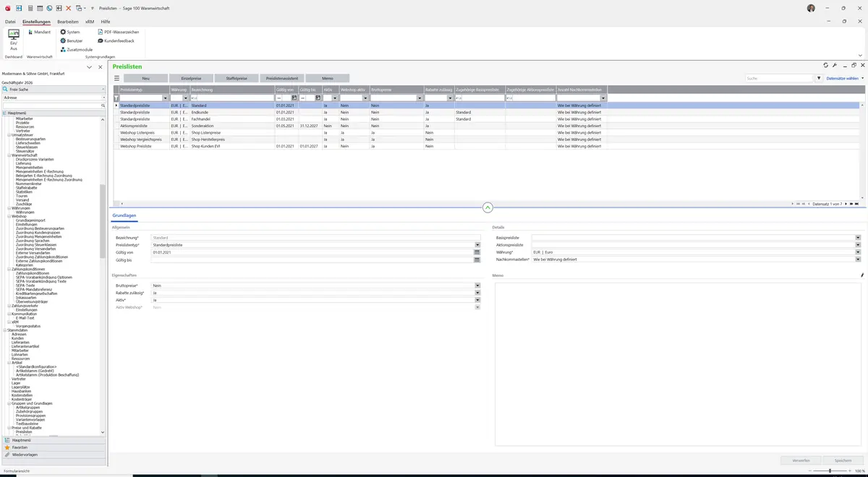Open the calendar picker for Gültig von field
Image resolution: width=868 pixels, height=477 pixels.
[477, 252]
